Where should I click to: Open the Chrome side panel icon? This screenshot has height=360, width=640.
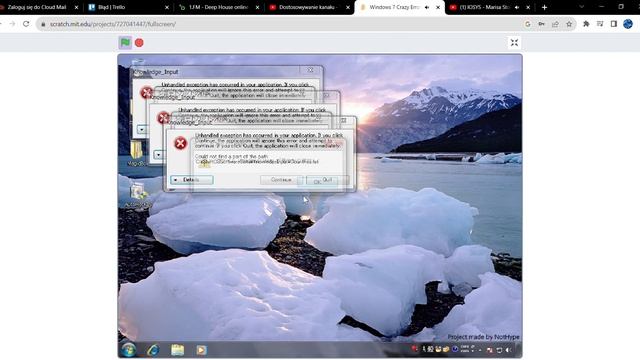click(x=613, y=24)
